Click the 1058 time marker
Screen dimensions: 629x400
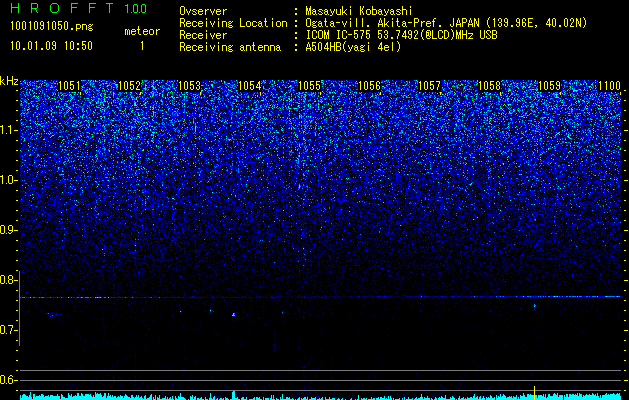point(489,86)
